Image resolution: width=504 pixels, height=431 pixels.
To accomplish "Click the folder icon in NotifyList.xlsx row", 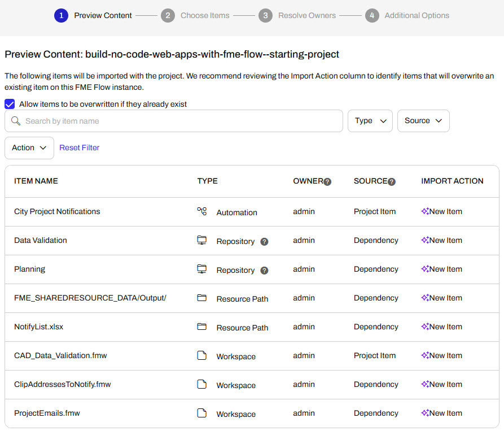I will [201, 326].
